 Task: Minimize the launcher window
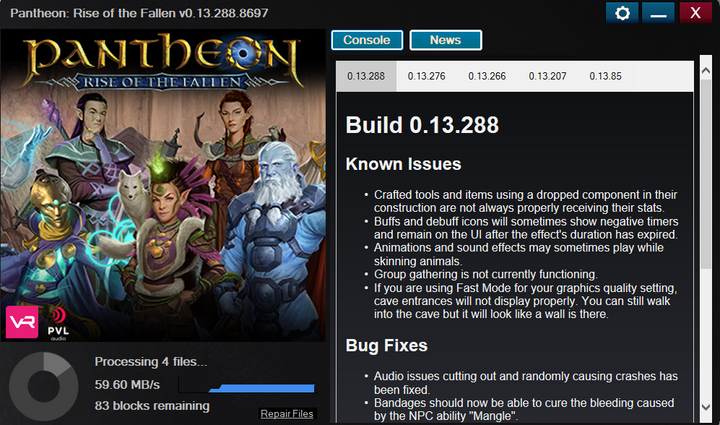click(658, 12)
